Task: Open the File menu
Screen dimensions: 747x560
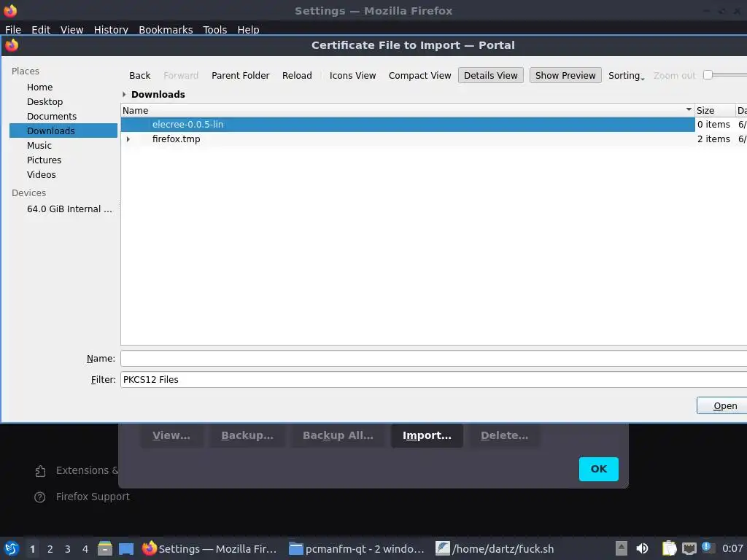Action: coord(13,29)
